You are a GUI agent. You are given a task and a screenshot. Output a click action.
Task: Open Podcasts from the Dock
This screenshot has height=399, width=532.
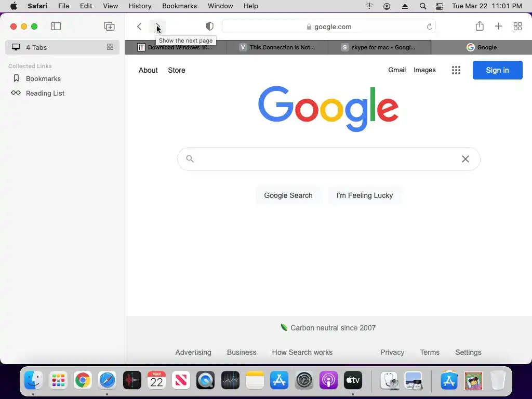pyautogui.click(x=328, y=380)
